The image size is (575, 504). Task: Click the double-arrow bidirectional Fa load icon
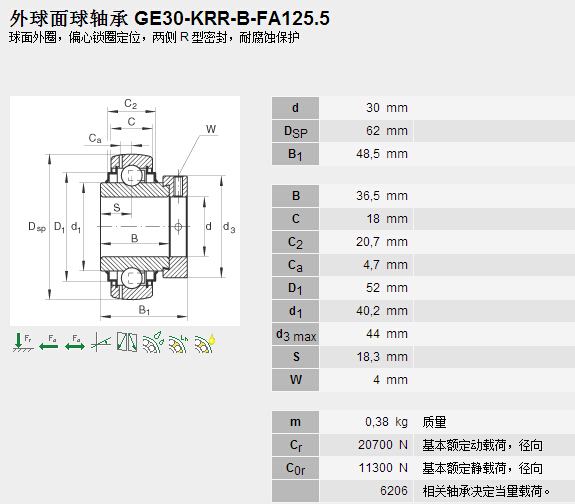[x=75, y=342]
